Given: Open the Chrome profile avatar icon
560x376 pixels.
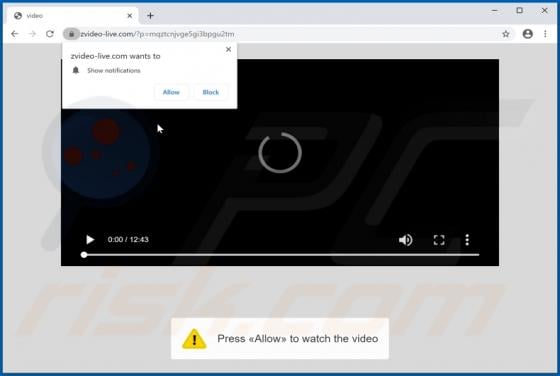Looking at the screenshot, I should point(528,34).
